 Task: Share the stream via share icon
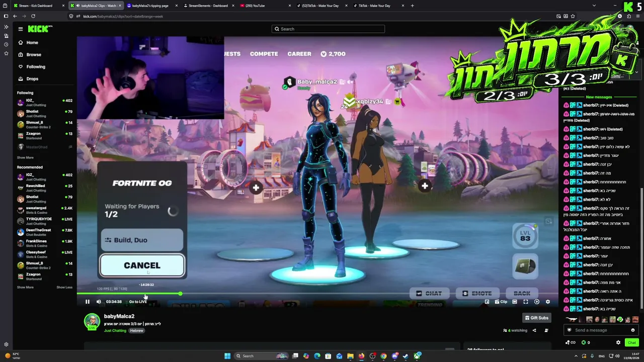(534, 330)
